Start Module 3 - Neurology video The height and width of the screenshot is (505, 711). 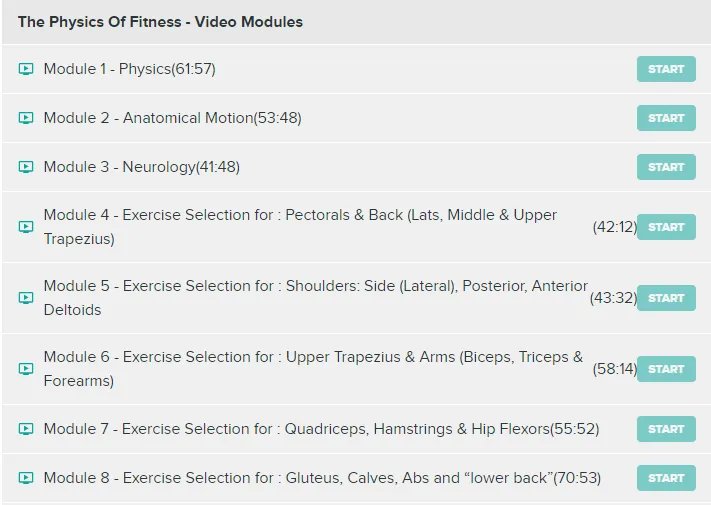point(666,167)
